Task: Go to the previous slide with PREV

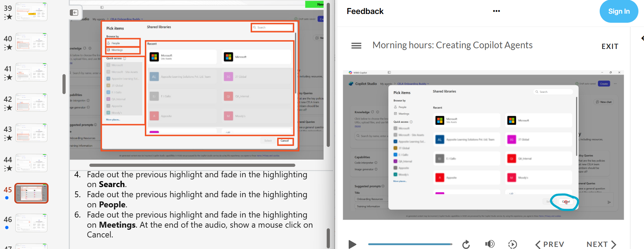Action: [x=550, y=244]
